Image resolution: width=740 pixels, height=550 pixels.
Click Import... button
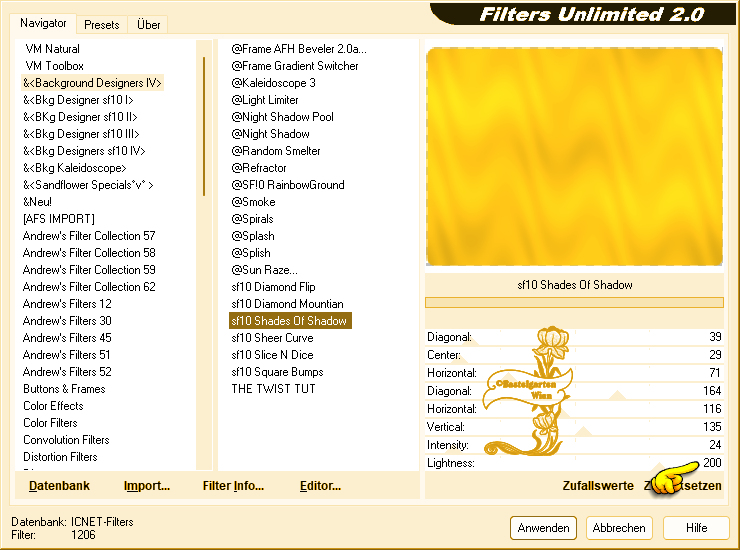pyautogui.click(x=146, y=485)
